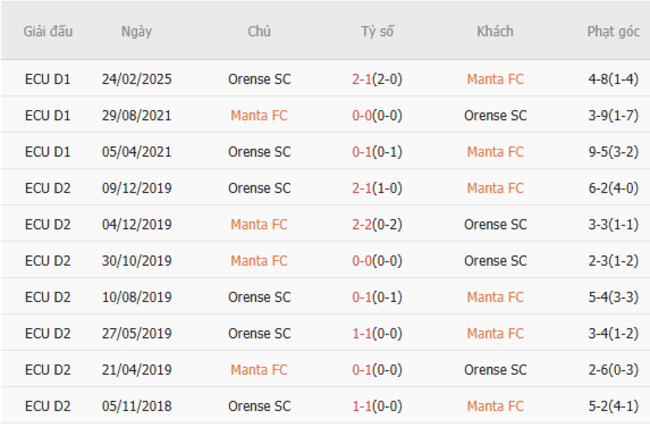
Task: Click Manta FC home on 30/10/2019
Action: [x=259, y=260]
